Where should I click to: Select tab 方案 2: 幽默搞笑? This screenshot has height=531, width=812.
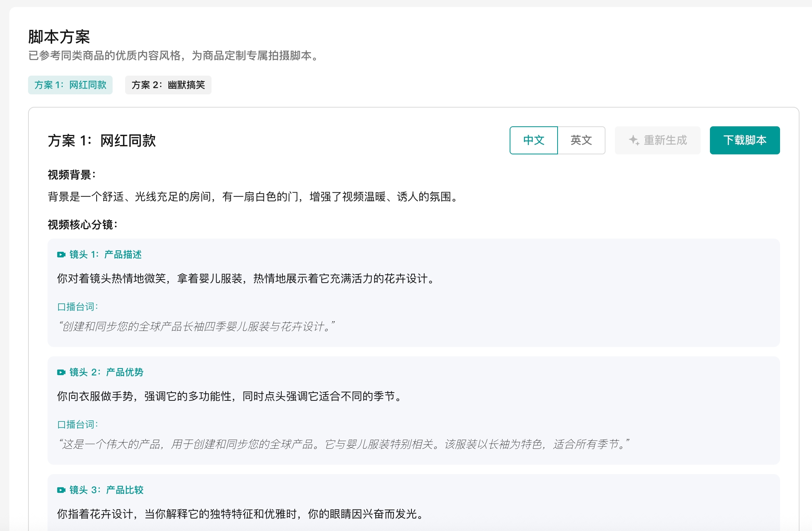[168, 85]
